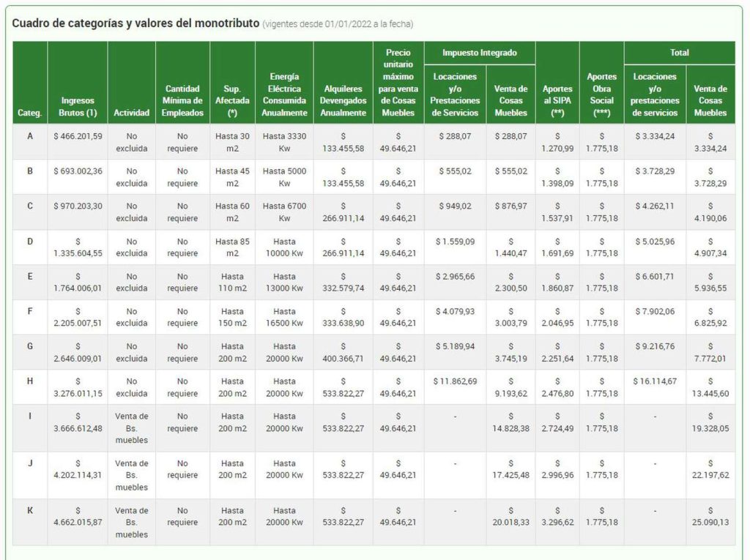Click the 'Hasta 85 m2' cell
This screenshot has width=750, height=560.
pos(232,247)
